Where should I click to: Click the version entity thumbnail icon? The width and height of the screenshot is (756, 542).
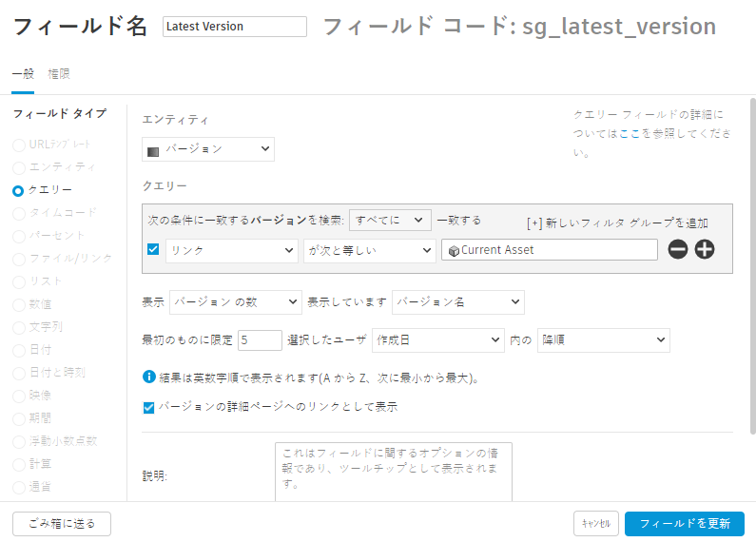(153, 150)
